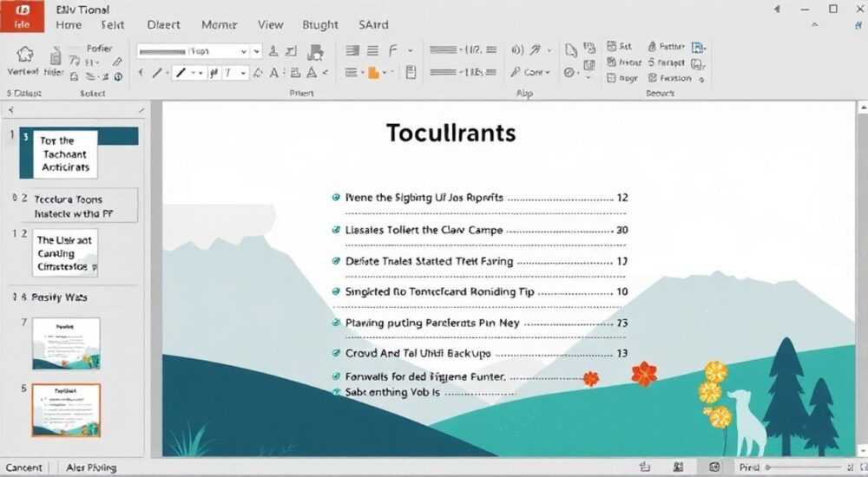The image size is (868, 477).
Task: Open the font name dropdown arrow
Action: (x=244, y=51)
